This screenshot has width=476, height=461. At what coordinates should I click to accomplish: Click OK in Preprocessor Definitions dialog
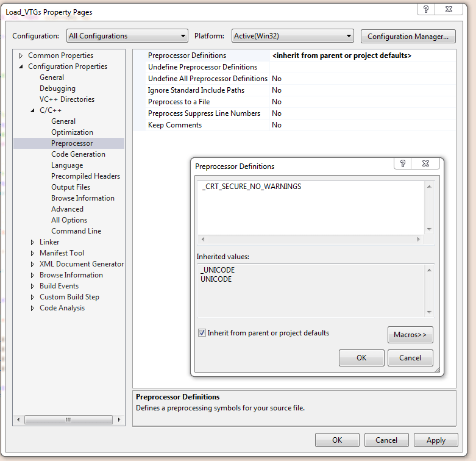point(361,358)
